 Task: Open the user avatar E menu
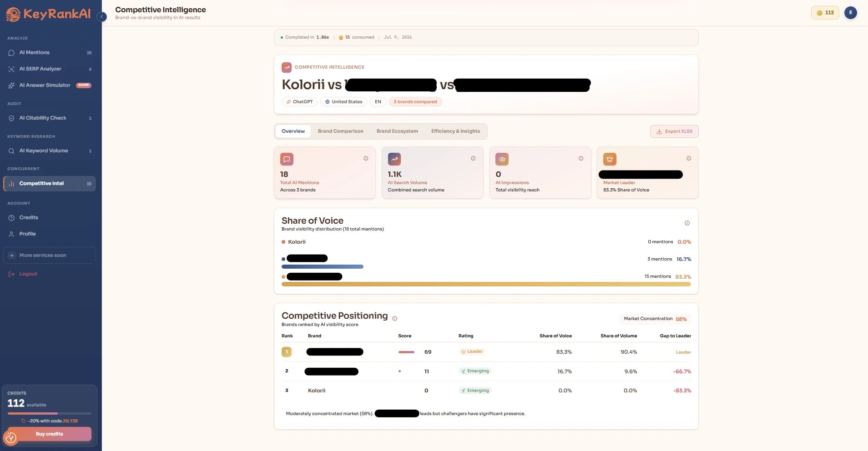click(850, 13)
